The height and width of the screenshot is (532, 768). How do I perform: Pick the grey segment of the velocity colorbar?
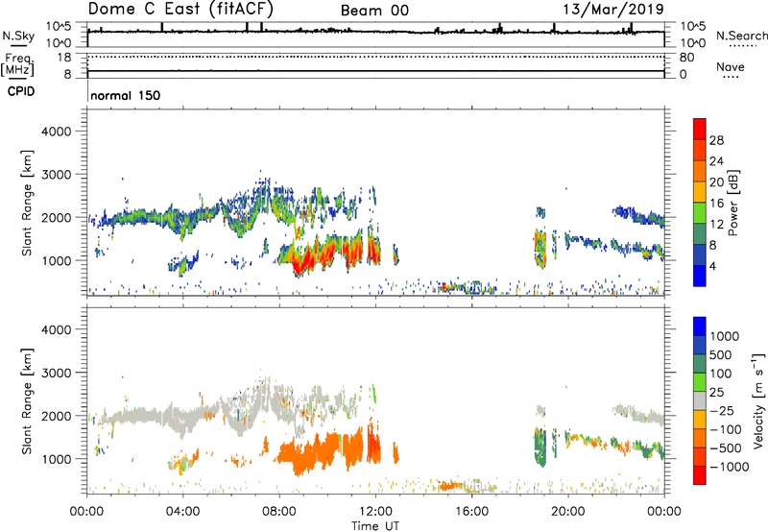click(x=700, y=400)
